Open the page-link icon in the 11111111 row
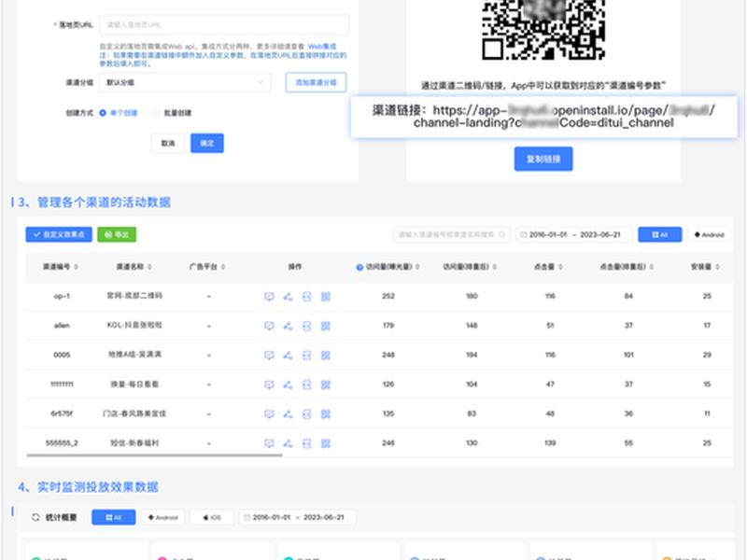The height and width of the screenshot is (560, 747). pos(307,385)
